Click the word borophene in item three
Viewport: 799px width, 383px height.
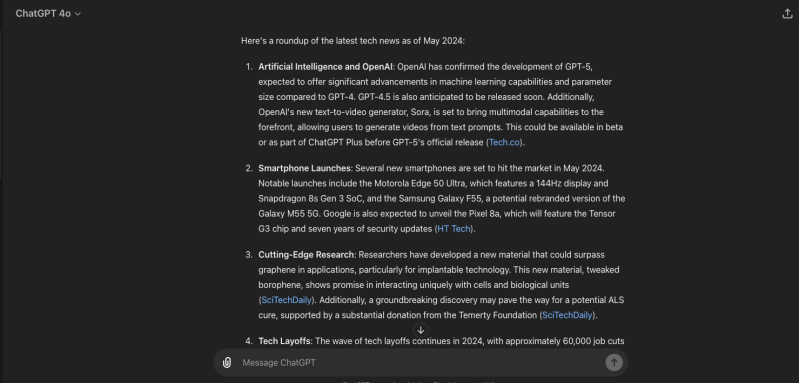(x=277, y=285)
